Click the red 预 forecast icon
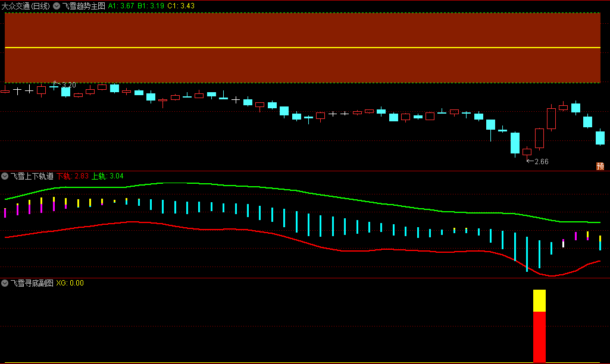This screenshot has width=610, height=364. (600, 166)
